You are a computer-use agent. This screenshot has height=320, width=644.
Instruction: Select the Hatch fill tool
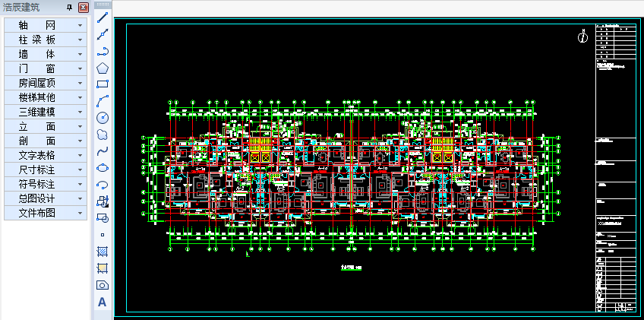pos(103,252)
